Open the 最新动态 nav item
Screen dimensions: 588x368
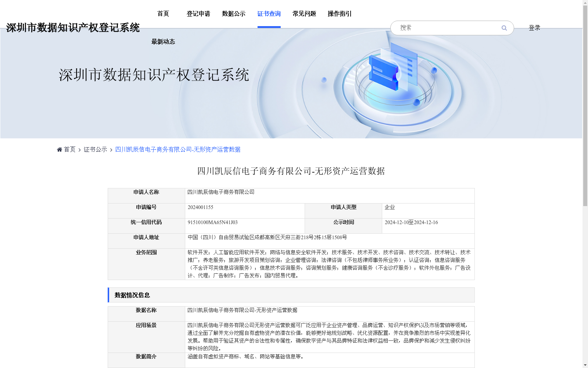click(x=163, y=42)
